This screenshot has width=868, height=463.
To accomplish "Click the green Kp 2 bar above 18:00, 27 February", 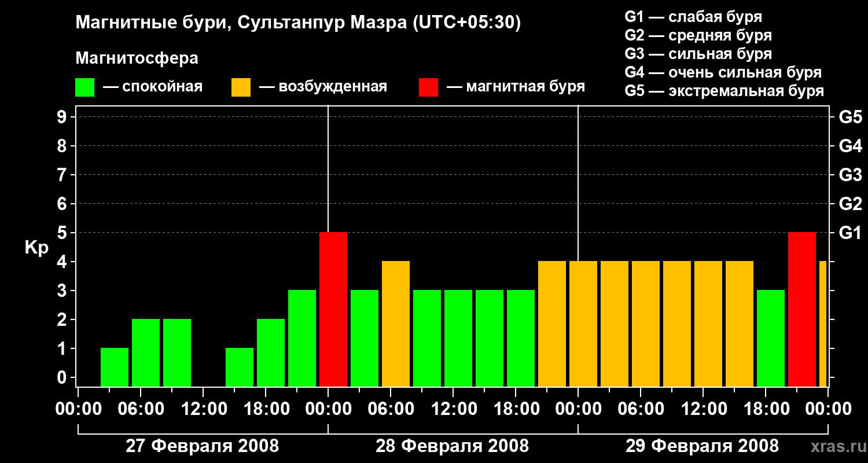I will click(x=271, y=352).
